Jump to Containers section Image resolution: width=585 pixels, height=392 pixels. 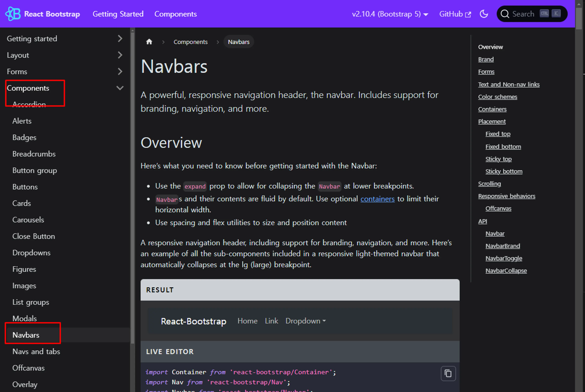[x=492, y=109]
